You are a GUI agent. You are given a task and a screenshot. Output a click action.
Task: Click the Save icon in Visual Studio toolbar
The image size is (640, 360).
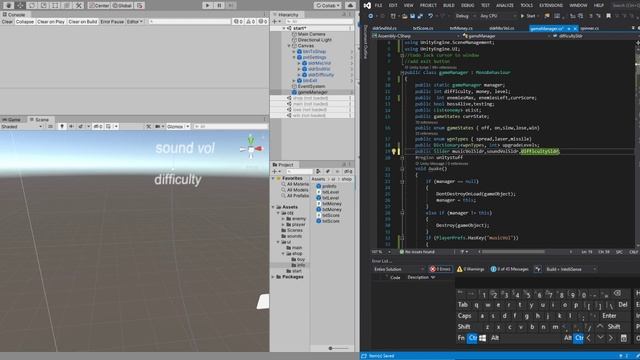[412, 16]
